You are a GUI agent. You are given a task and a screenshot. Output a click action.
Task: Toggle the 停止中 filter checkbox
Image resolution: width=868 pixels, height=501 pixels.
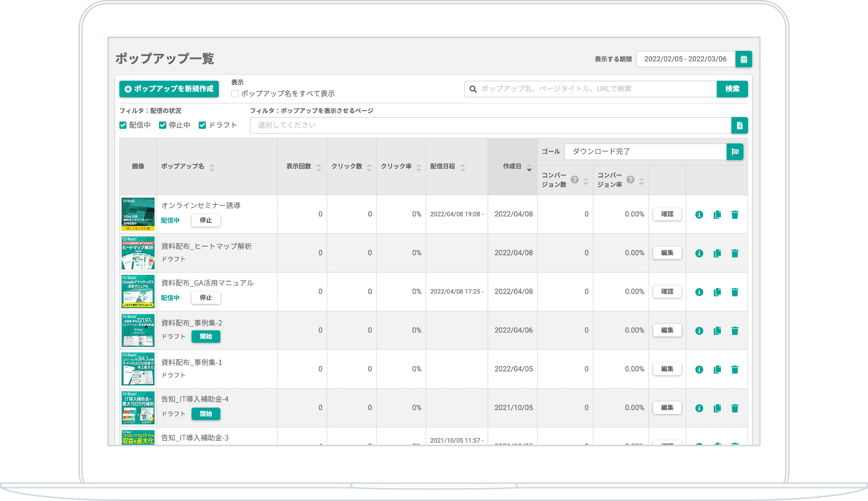(162, 125)
